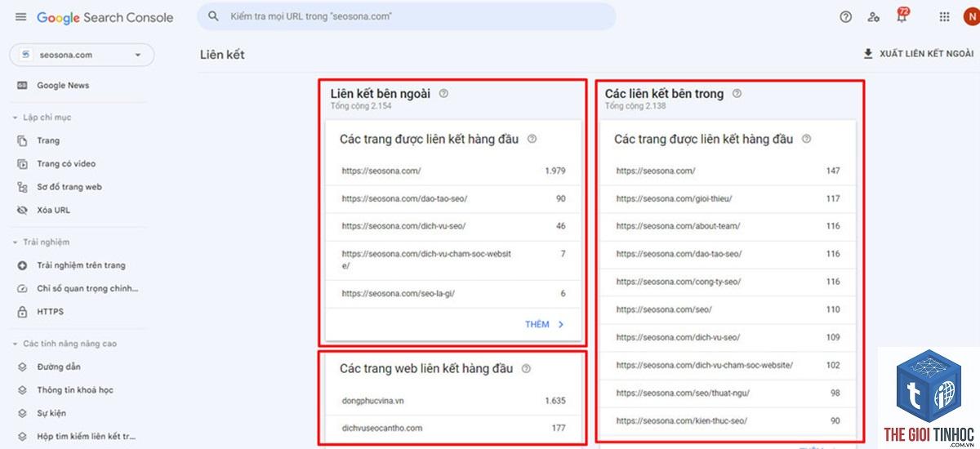Screen dimensions: 980x449
Task: Click the search magnifier icon
Action: click(x=214, y=16)
